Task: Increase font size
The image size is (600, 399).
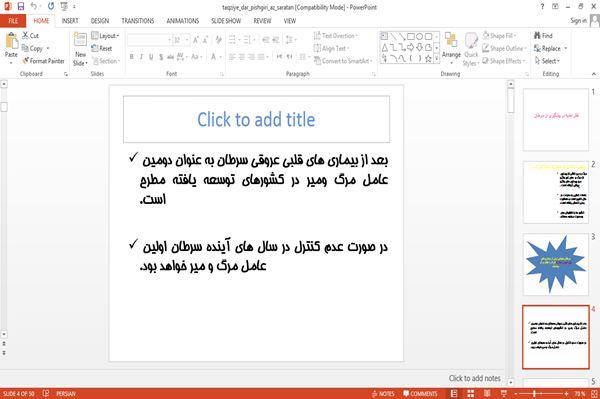Action: coord(196,40)
